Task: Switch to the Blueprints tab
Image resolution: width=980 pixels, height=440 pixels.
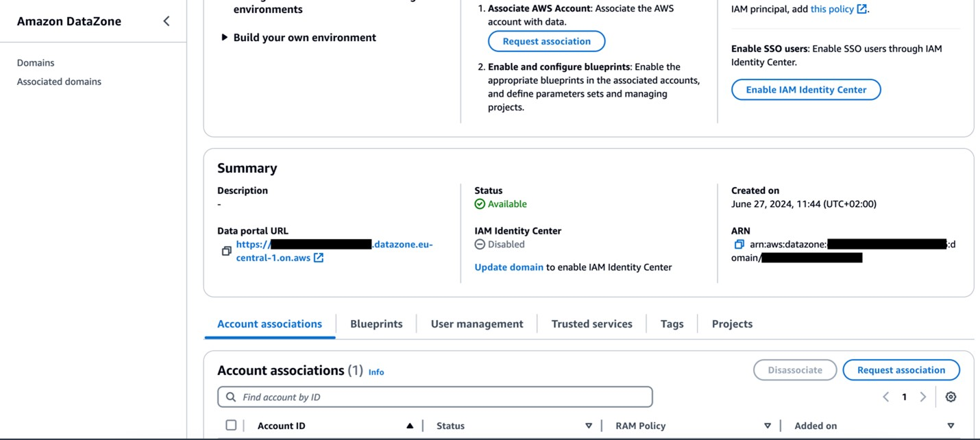Action: pos(376,324)
